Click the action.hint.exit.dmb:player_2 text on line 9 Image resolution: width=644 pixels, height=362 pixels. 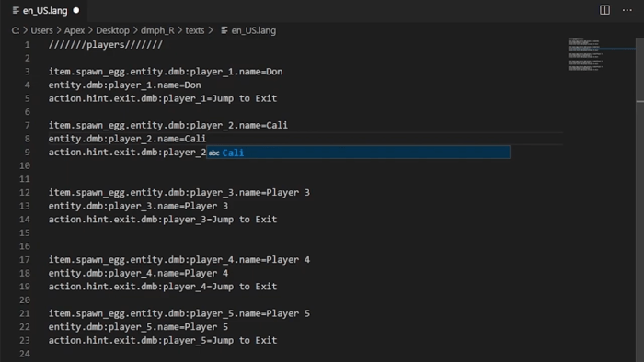tap(127, 153)
